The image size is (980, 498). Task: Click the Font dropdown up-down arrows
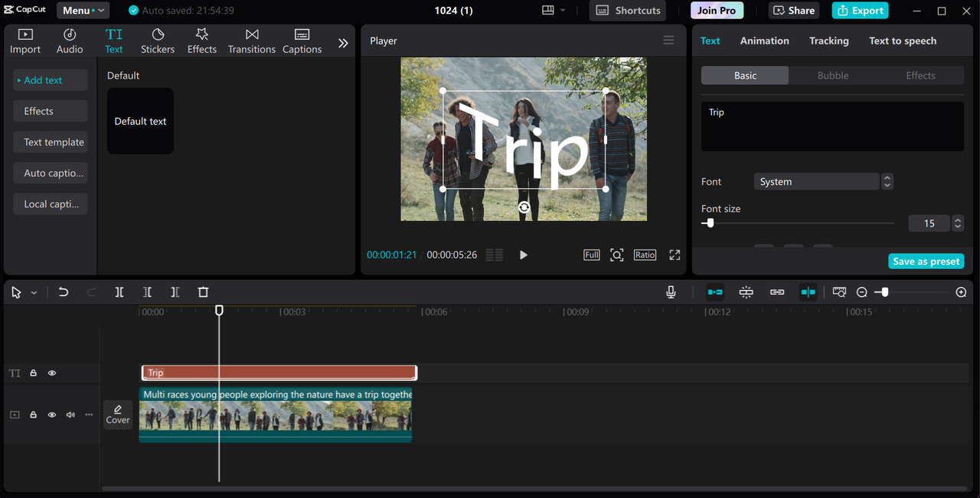coord(887,182)
